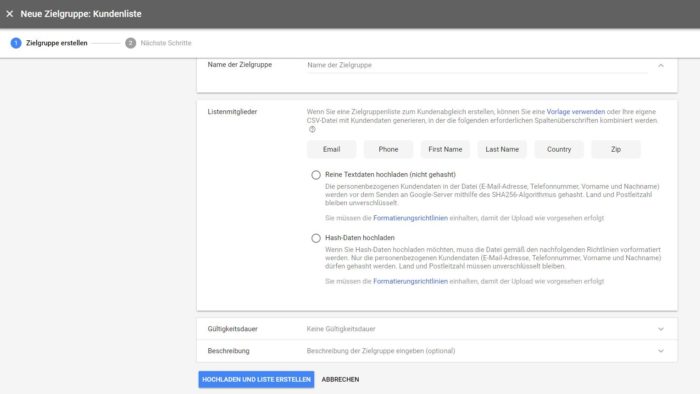The image size is (700, 394).
Task: Open the help icon under Listenmitglieder text
Action: click(x=312, y=129)
